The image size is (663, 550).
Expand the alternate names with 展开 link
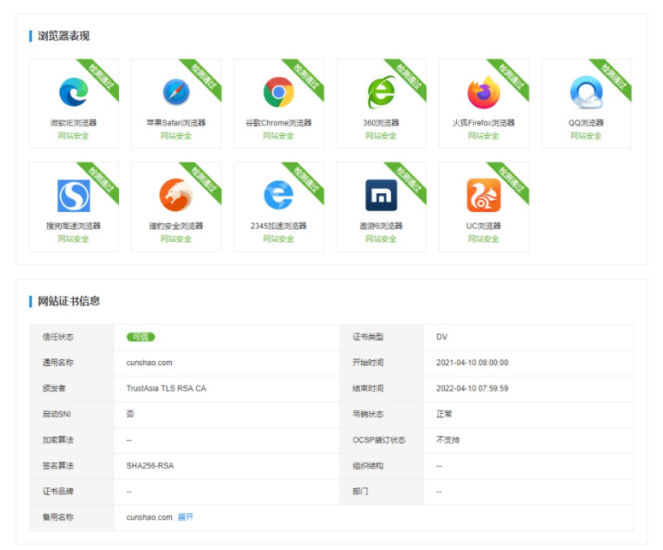(186, 517)
